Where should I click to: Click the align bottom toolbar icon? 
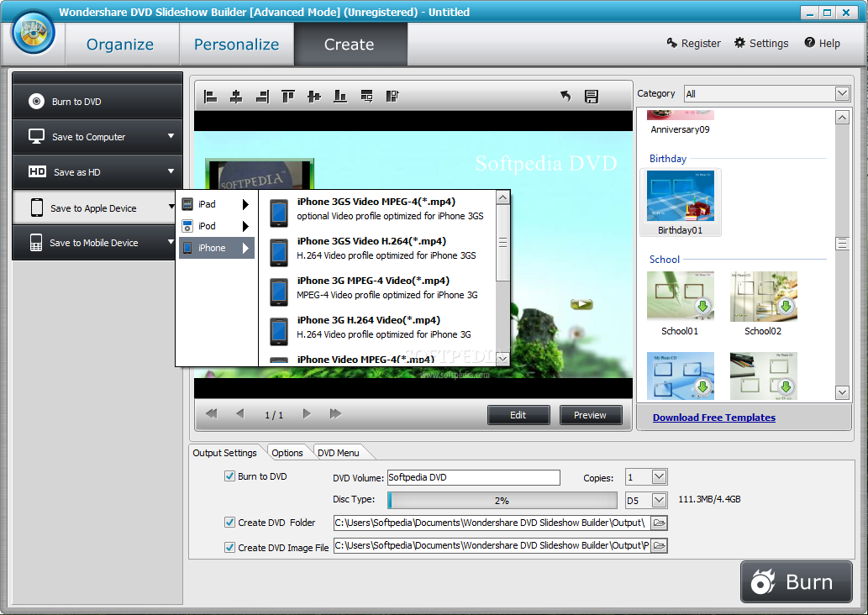(340, 97)
